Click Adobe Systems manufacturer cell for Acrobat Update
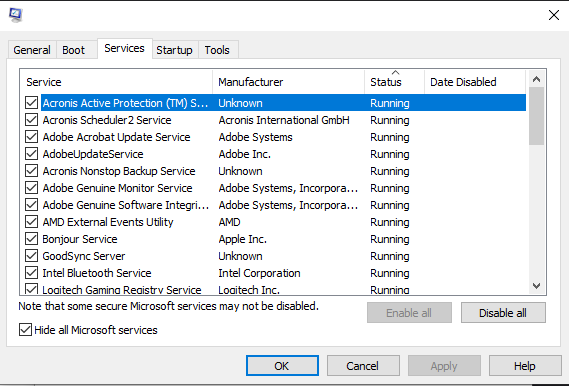This screenshot has height=386, width=569. click(x=255, y=137)
